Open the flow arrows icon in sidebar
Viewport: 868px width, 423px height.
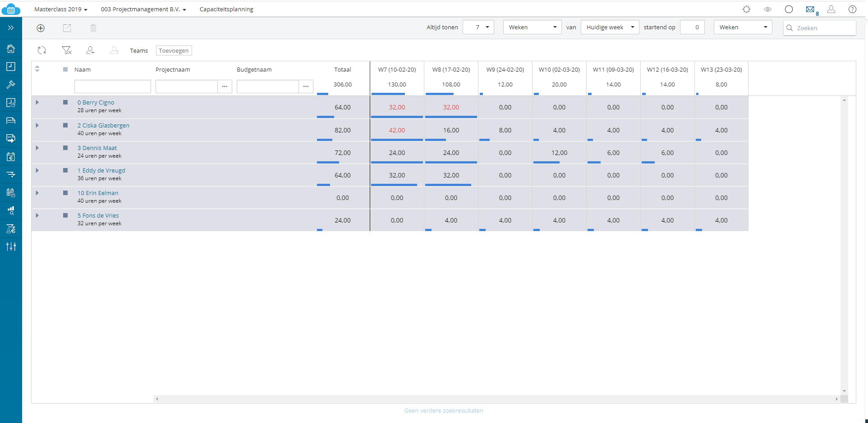(x=11, y=174)
